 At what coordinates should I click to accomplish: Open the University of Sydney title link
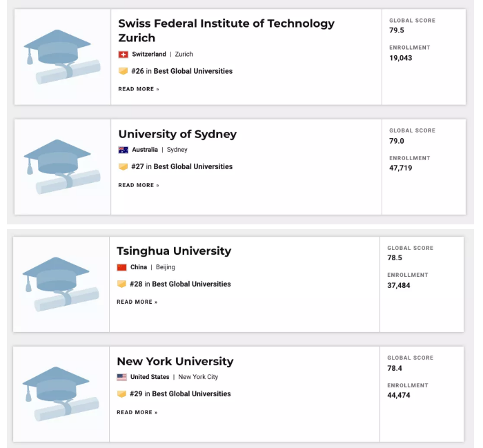[177, 135]
